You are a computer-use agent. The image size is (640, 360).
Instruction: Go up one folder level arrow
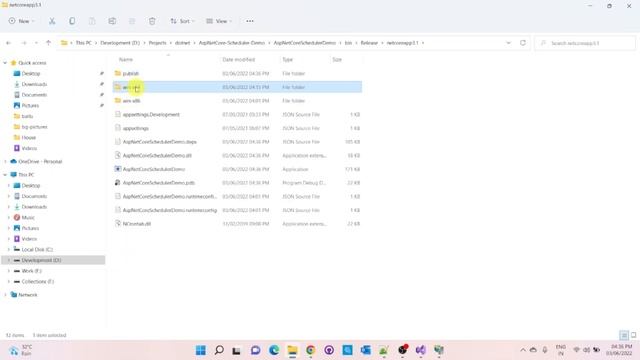click(x=49, y=43)
